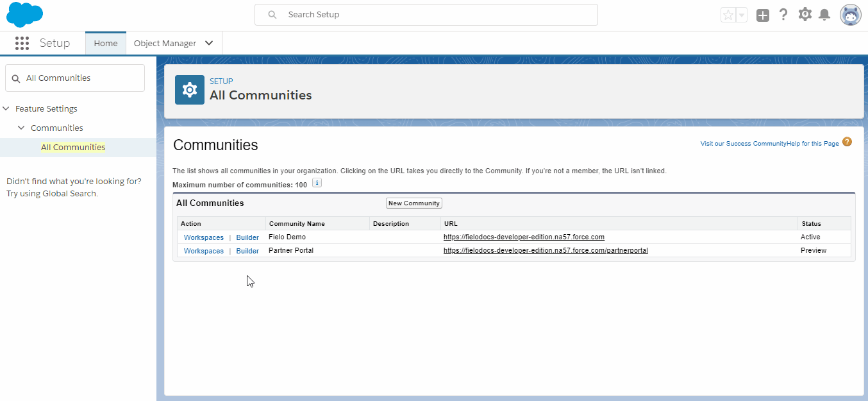Image resolution: width=868 pixels, height=401 pixels.
Task: Focus the Search Setup field
Action: [426, 15]
